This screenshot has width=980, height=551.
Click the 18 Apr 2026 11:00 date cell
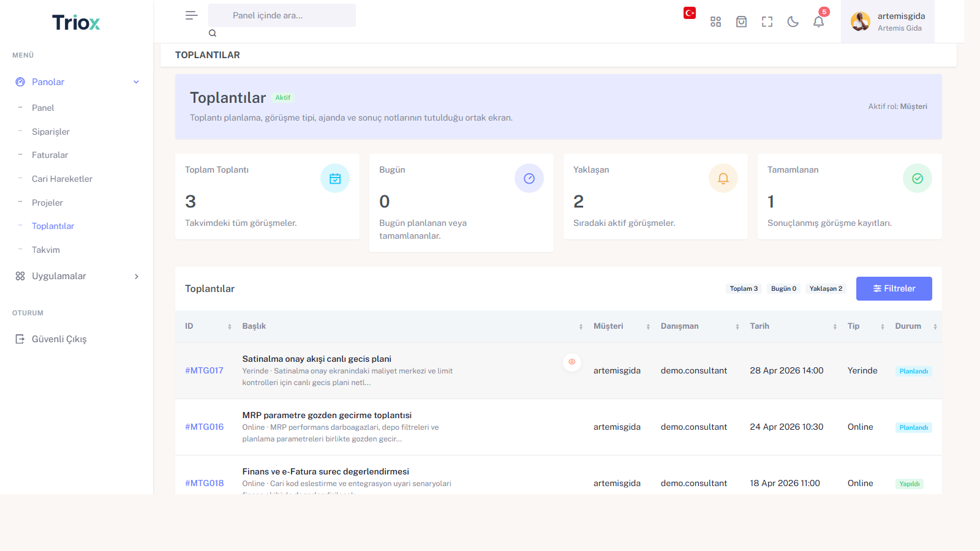(785, 483)
